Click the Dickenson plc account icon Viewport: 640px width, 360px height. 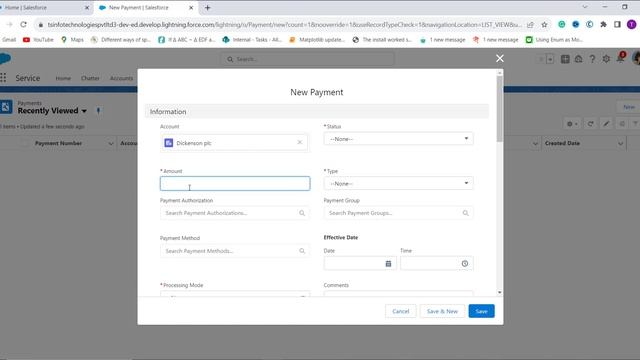(x=169, y=143)
